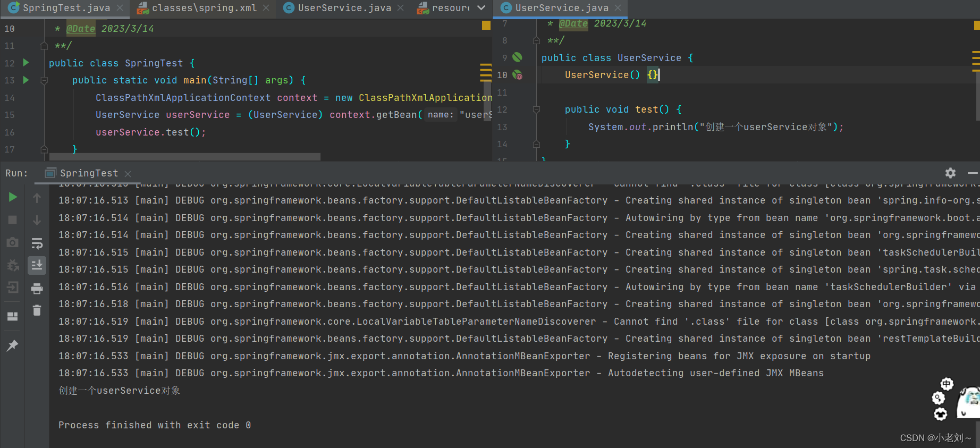Click line number 16 in SpringTest gutter
The image size is (980, 448).
pyautogui.click(x=10, y=132)
